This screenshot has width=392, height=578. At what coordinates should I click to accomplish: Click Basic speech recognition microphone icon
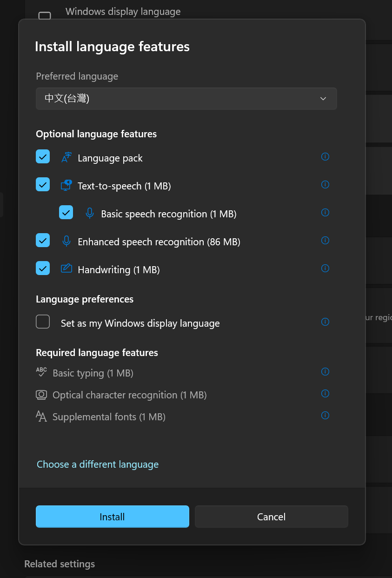point(90,213)
